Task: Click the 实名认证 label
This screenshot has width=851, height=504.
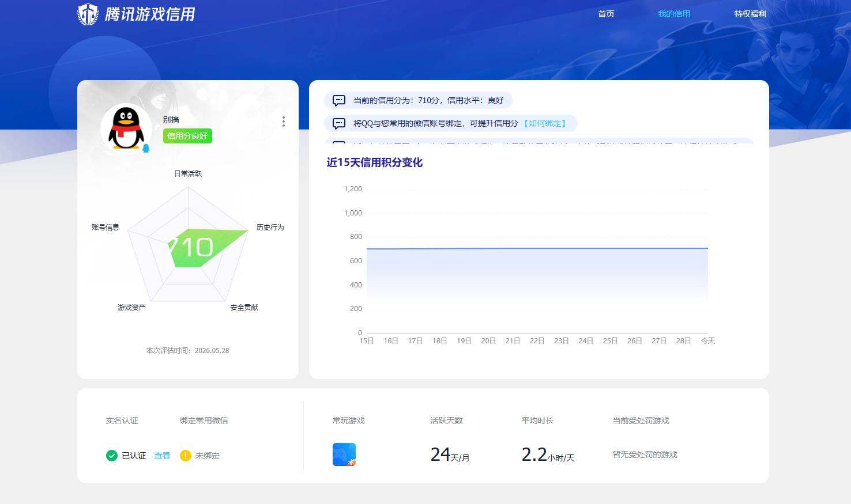Action: [122, 420]
